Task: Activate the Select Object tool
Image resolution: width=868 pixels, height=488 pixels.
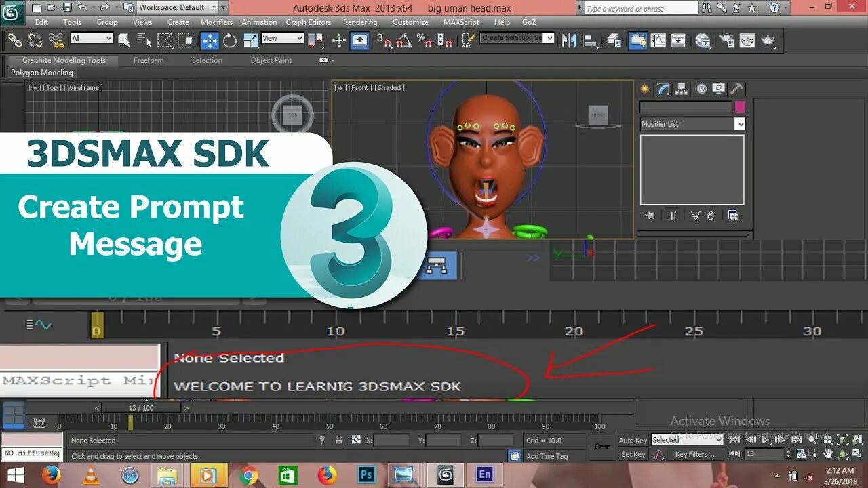Action: [124, 41]
